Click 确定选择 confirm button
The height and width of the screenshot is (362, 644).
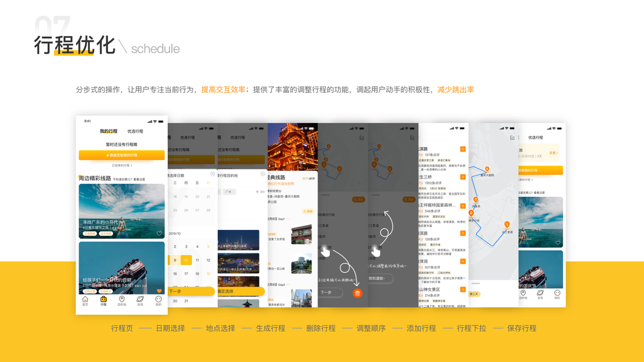[x=241, y=291]
